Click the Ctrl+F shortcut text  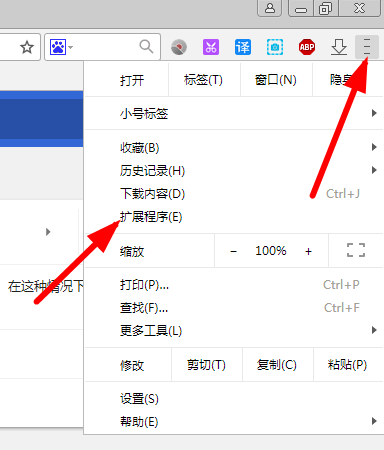point(342,308)
